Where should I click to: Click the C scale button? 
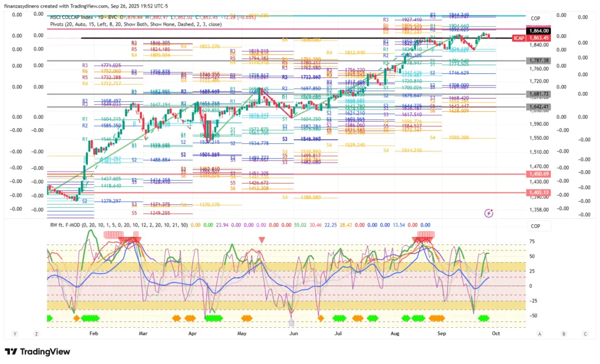pyautogui.click(x=585, y=334)
